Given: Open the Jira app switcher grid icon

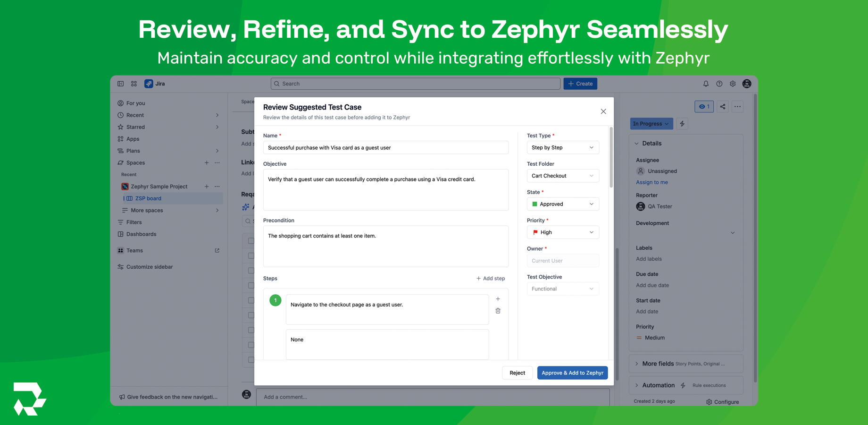Looking at the screenshot, I should click(x=134, y=84).
